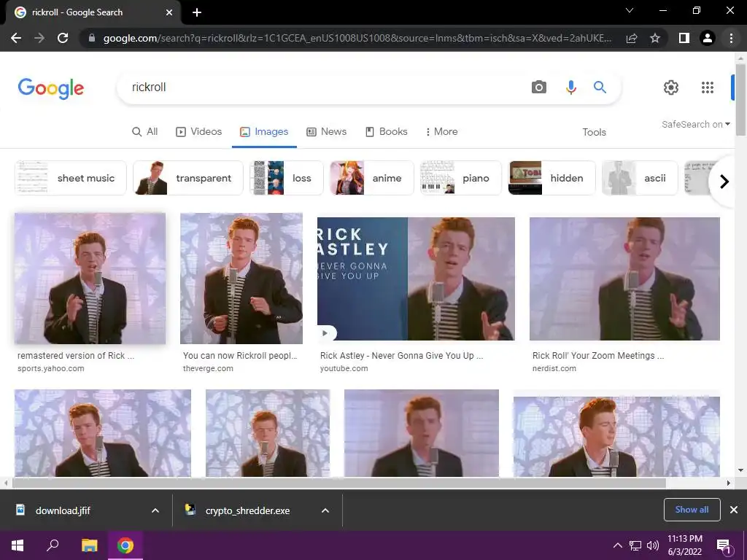
Task: Open the Rick Astley youtube.com video thumbnail
Action: tap(416, 279)
